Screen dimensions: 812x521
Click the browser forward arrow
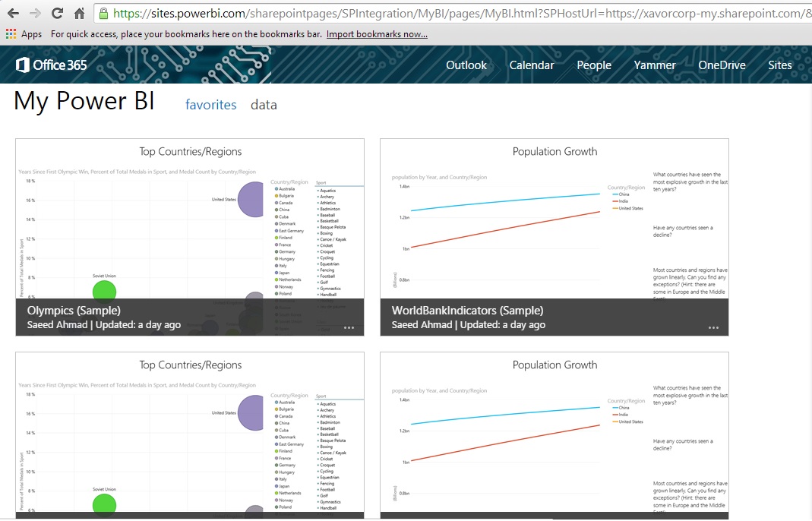click(35, 14)
